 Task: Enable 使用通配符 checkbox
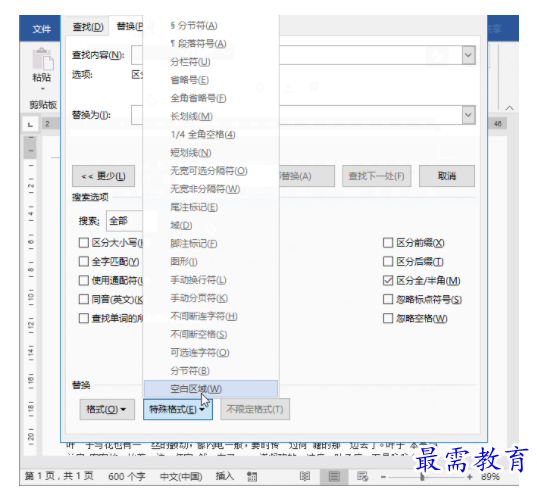click(x=84, y=281)
